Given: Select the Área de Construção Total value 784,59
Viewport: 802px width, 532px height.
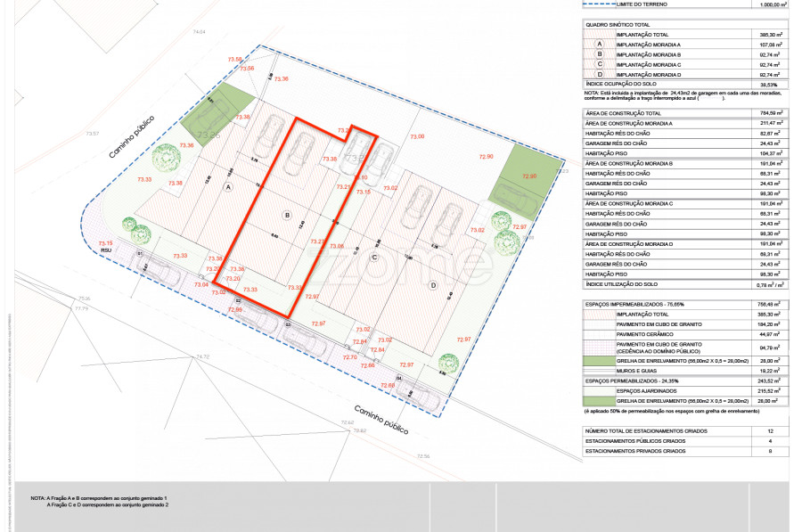Looking at the screenshot, I should [x=766, y=113].
